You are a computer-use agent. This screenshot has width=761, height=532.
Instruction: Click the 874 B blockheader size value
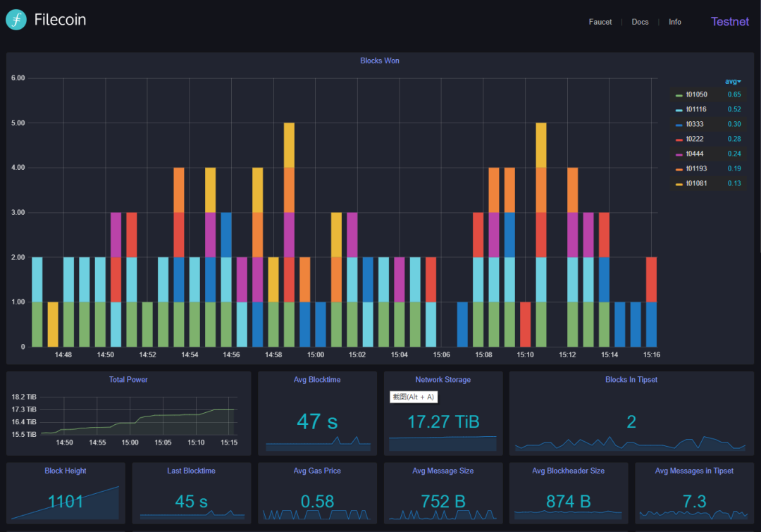pyautogui.click(x=569, y=502)
